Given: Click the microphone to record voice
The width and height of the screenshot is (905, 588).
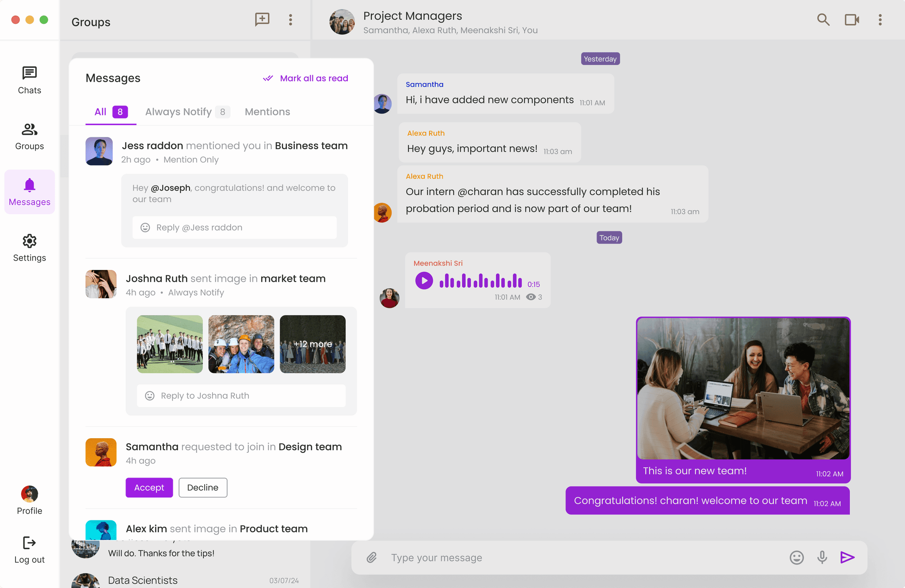Looking at the screenshot, I should [822, 558].
